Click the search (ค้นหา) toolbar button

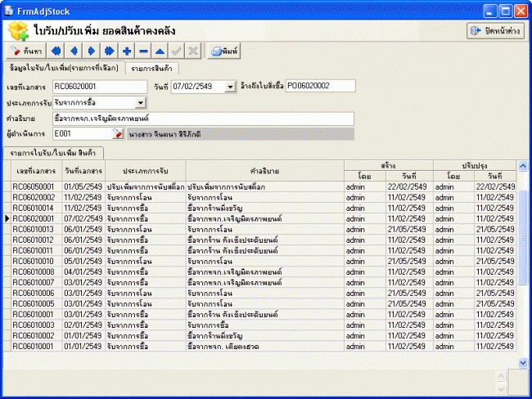[26, 52]
